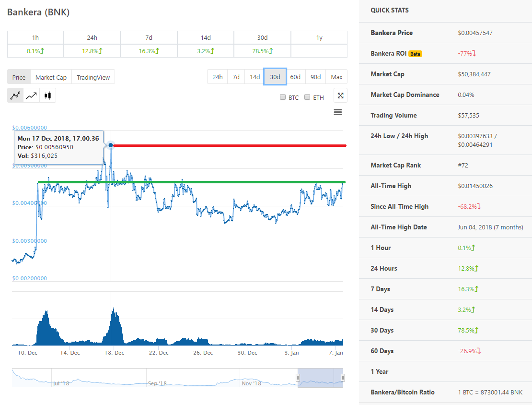This screenshot has width=532, height=405.
Task: Select the trend line chart icon
Action: (x=32, y=95)
